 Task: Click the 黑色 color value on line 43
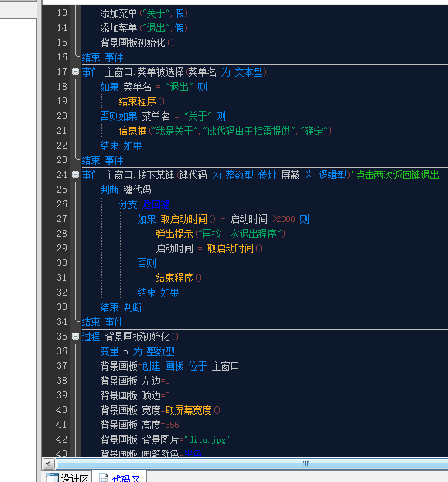(x=193, y=453)
